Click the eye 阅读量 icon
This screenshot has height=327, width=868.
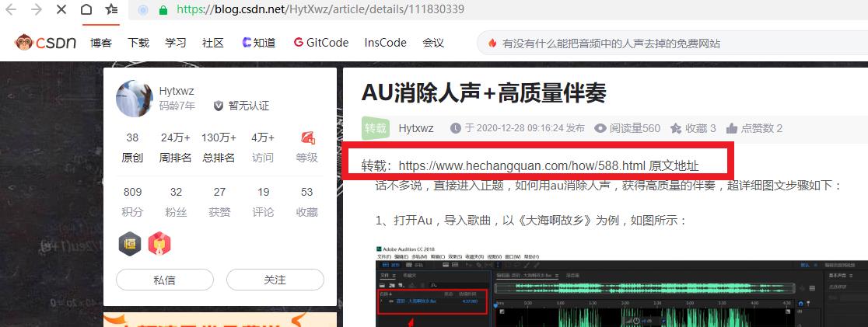click(x=600, y=128)
